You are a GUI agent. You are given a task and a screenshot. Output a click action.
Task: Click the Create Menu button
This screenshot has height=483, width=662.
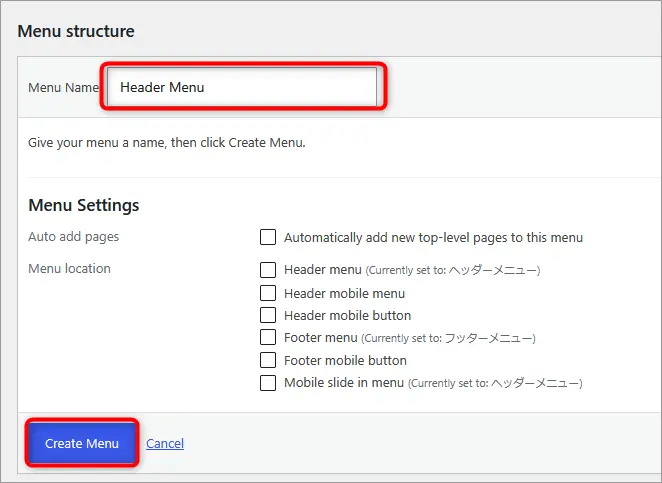[x=82, y=443]
